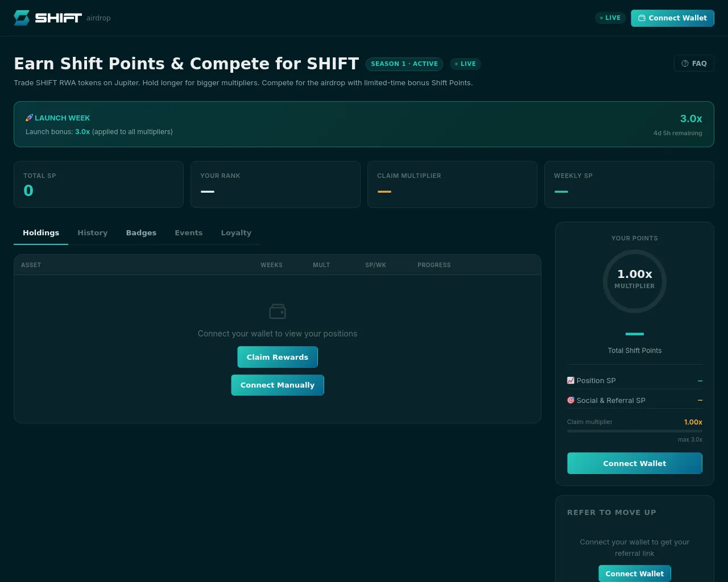Click the PROGRESS column header

(x=434, y=265)
